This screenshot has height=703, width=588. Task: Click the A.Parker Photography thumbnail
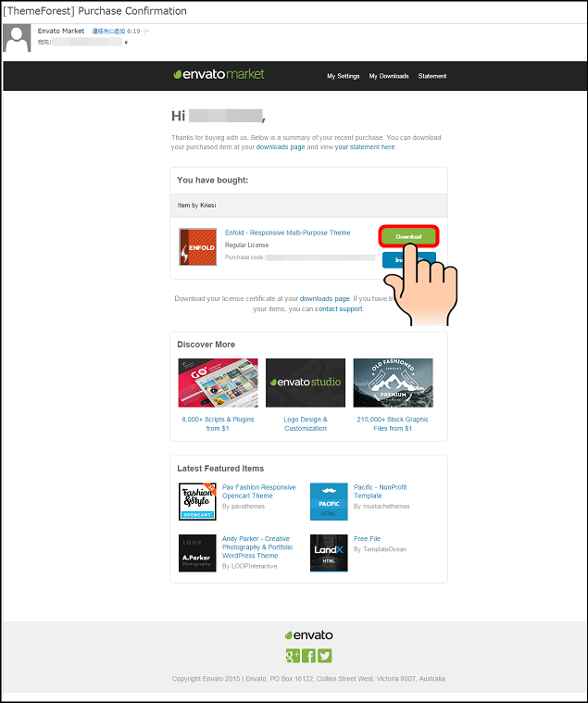click(197, 553)
